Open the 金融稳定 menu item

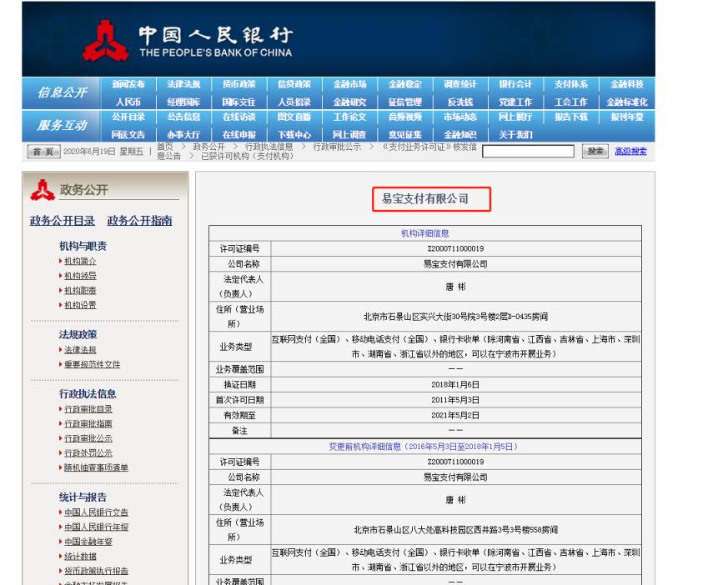tap(404, 84)
